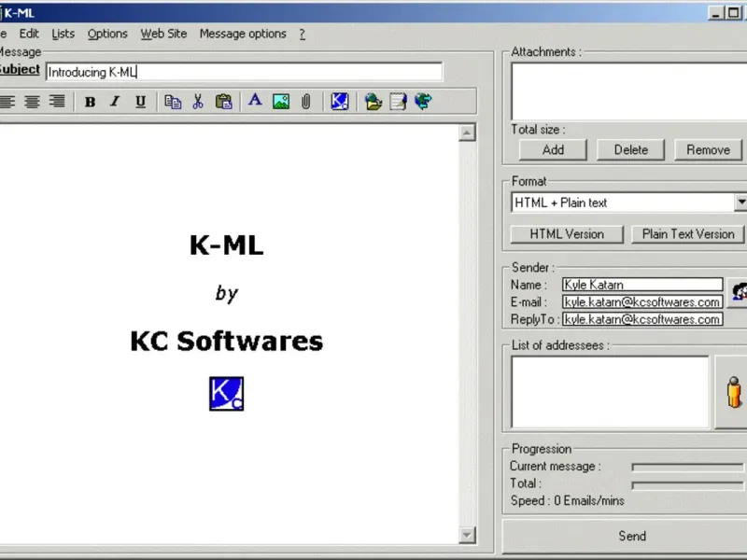Image resolution: width=747 pixels, height=560 pixels.
Task: Click the globe toolbar icon
Action: (423, 102)
